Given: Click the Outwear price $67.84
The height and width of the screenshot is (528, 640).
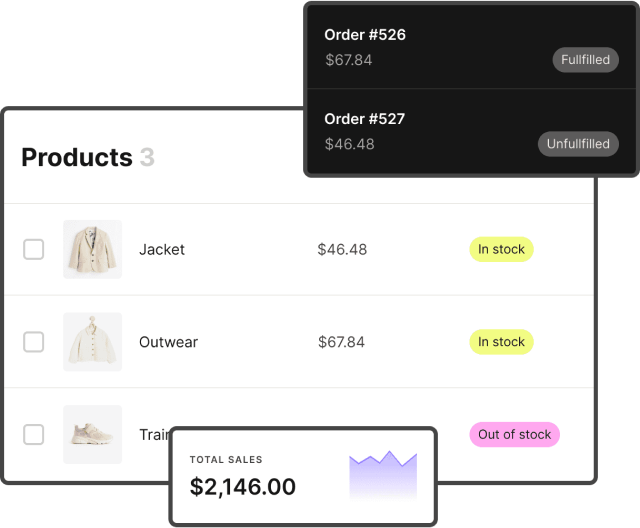Looking at the screenshot, I should point(341,342).
